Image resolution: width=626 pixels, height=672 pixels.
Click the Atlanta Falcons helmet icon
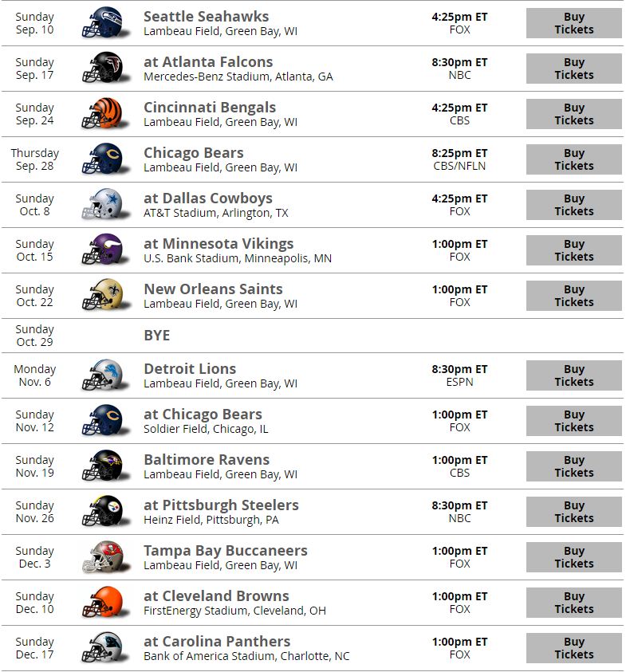coord(105,69)
